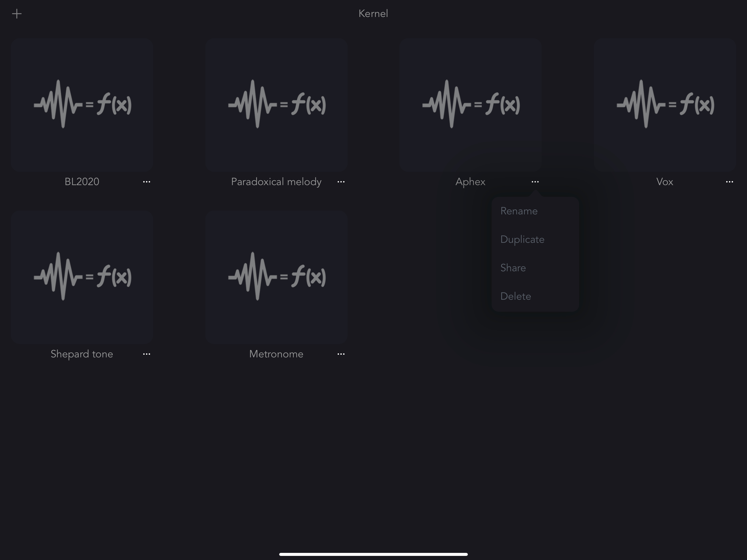
Task: Open the options ellipsis for Metronome
Action: point(341,354)
